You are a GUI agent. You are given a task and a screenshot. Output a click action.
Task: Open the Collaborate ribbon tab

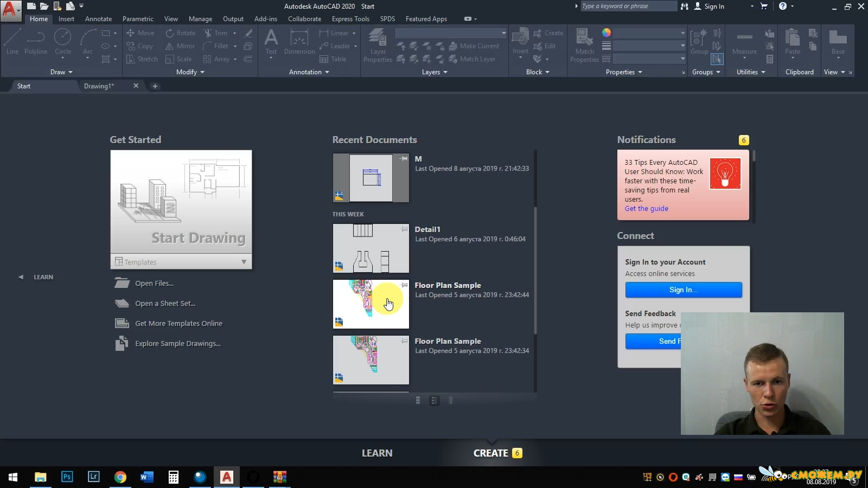tap(304, 19)
